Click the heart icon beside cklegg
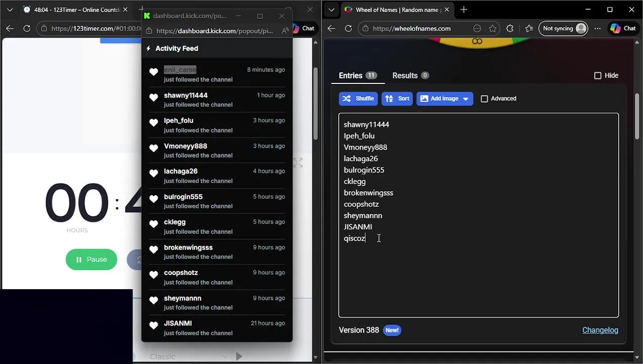 point(154,224)
